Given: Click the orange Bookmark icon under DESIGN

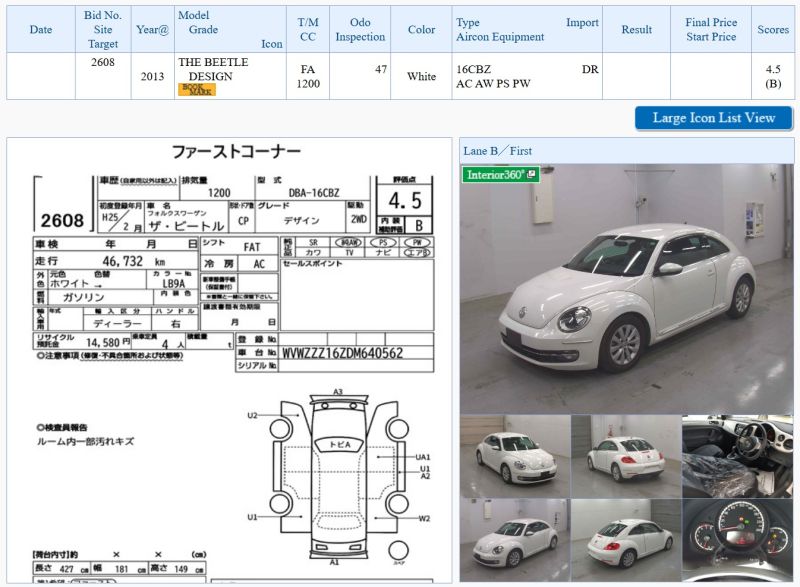Looking at the screenshot, I should (196, 89).
